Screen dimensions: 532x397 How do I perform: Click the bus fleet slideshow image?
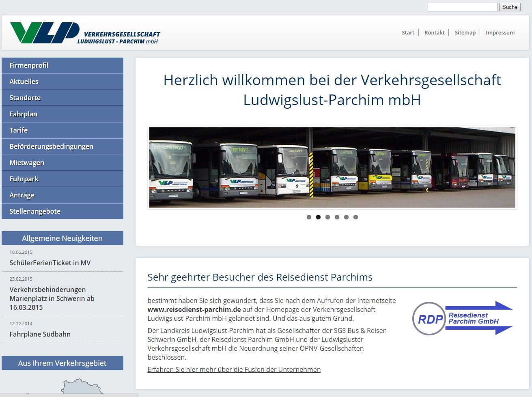point(332,167)
